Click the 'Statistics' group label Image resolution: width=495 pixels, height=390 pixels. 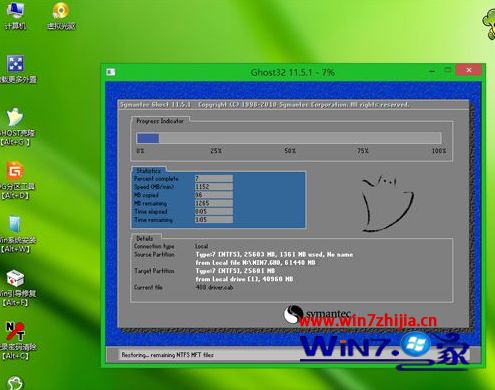coord(148,171)
